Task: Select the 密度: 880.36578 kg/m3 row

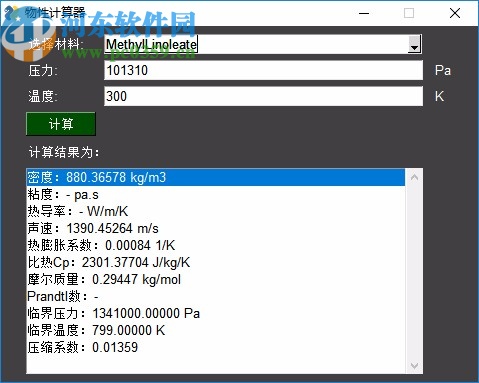Action: pos(216,177)
